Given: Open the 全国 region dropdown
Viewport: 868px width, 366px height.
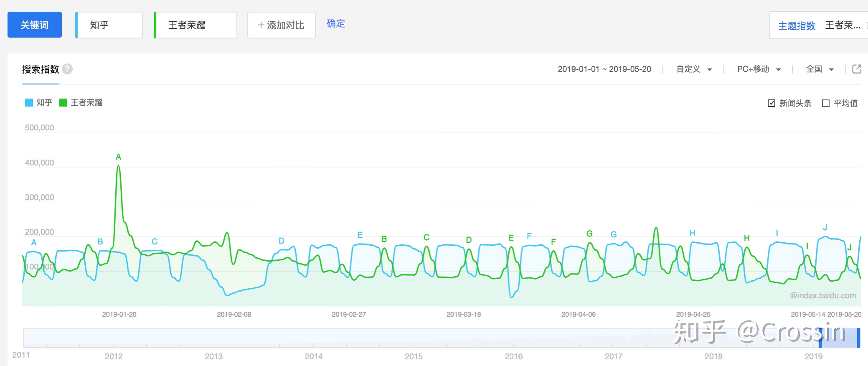Looking at the screenshot, I should (x=820, y=69).
